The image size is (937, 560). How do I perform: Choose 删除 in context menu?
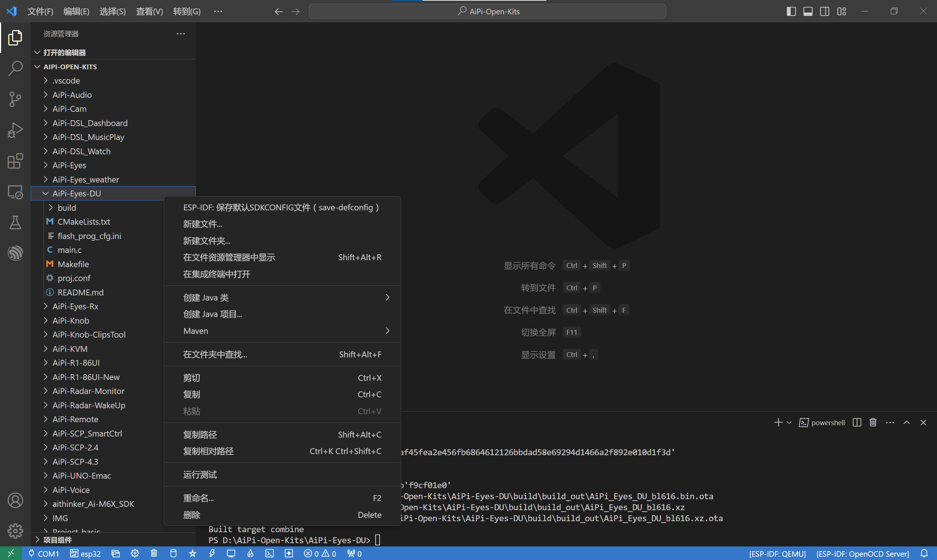pos(282,515)
